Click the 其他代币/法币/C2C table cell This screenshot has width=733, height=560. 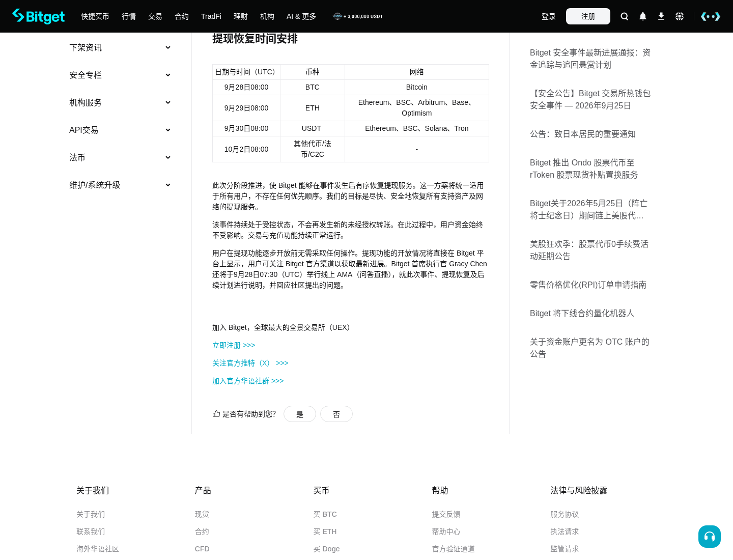[313, 149]
